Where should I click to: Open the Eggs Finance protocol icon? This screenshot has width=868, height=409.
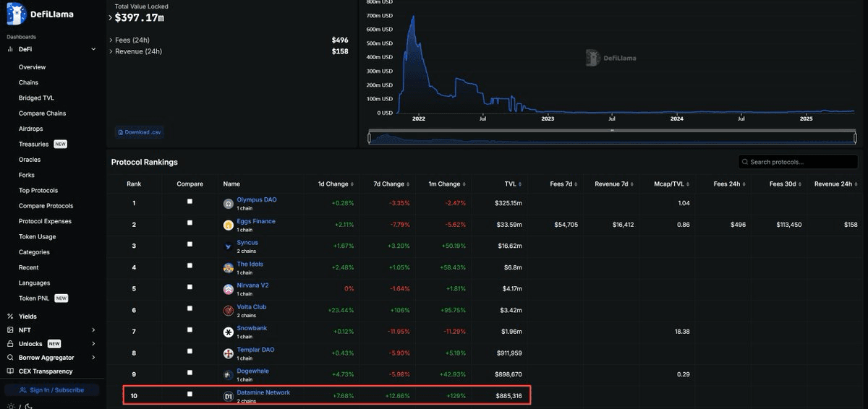(229, 225)
